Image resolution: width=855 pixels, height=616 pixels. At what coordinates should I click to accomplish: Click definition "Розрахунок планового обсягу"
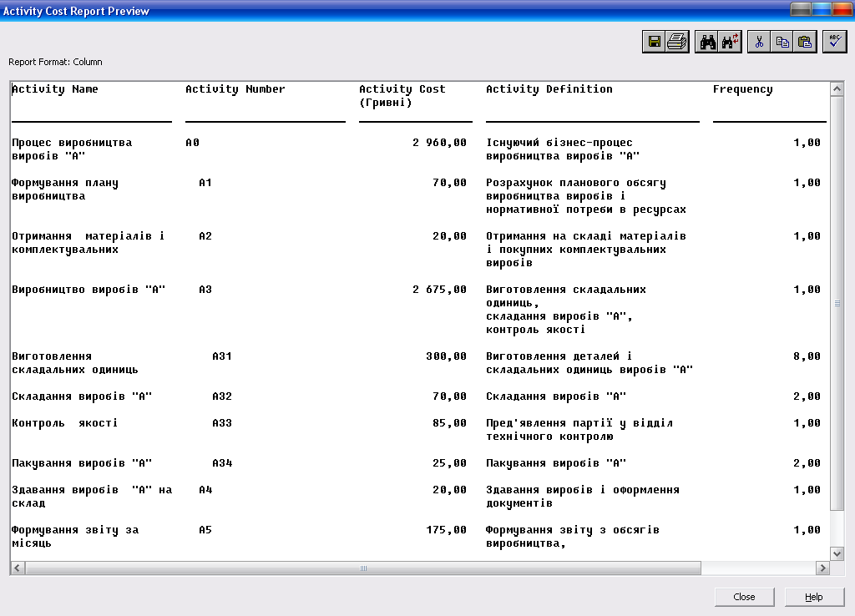pyautogui.click(x=576, y=183)
